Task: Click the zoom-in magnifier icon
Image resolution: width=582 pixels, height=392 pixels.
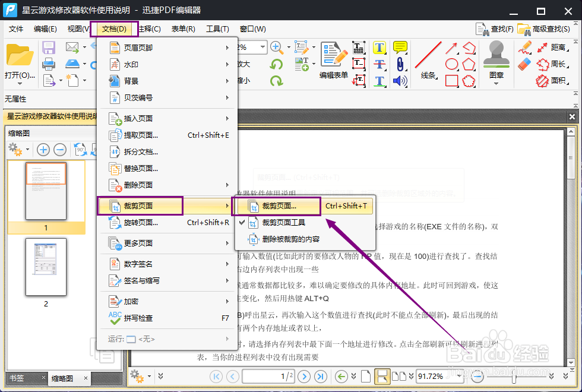Action: [276, 47]
